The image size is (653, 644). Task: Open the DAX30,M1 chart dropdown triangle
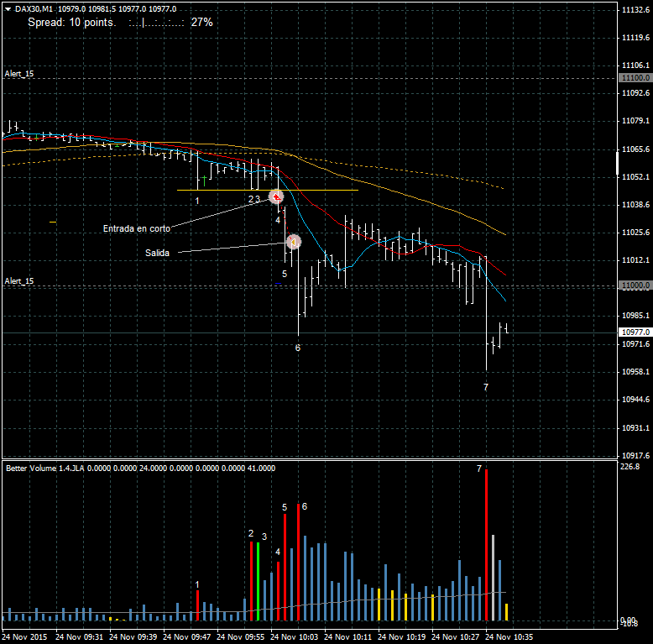click(x=8, y=8)
